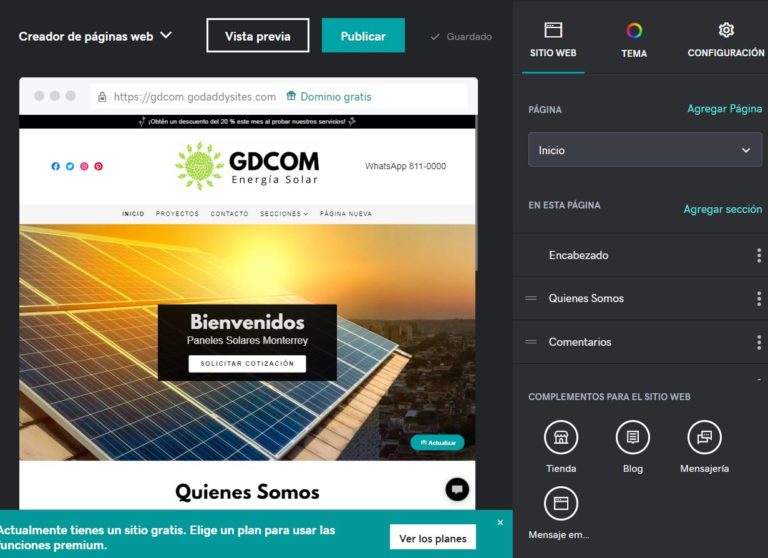The height and width of the screenshot is (558, 768).
Task: Open the Mensaje emergente add-on icon
Action: coord(561,503)
